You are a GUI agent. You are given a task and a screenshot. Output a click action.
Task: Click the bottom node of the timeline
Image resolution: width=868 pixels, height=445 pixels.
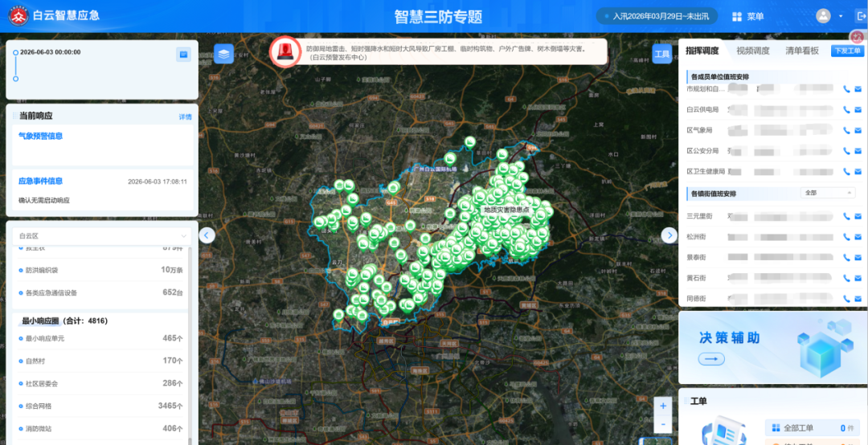pyautogui.click(x=15, y=79)
